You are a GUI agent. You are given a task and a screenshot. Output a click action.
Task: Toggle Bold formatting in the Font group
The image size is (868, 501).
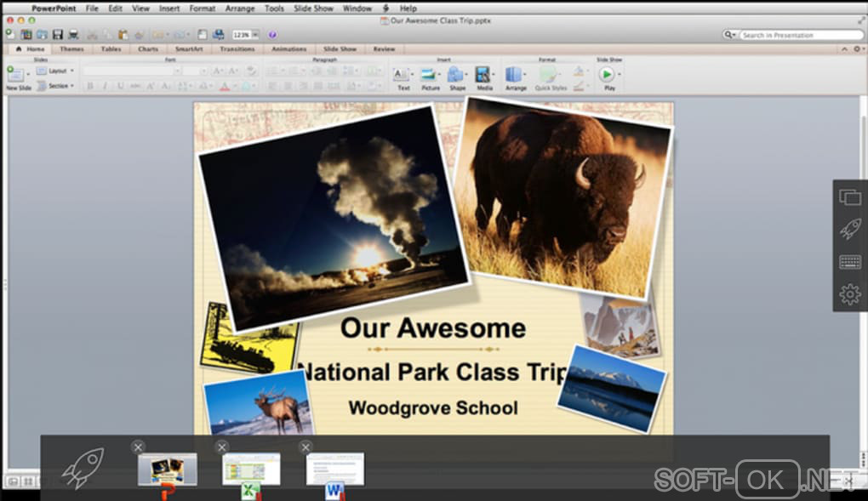[90, 86]
